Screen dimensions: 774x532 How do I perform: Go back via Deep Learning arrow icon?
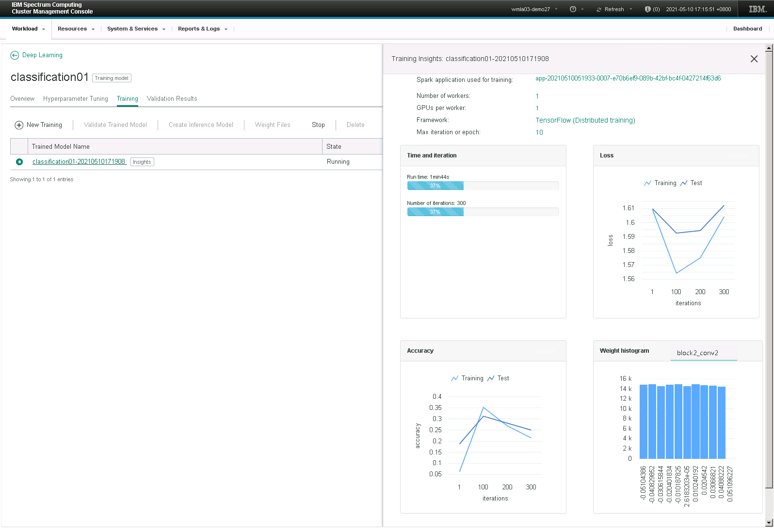[15, 55]
